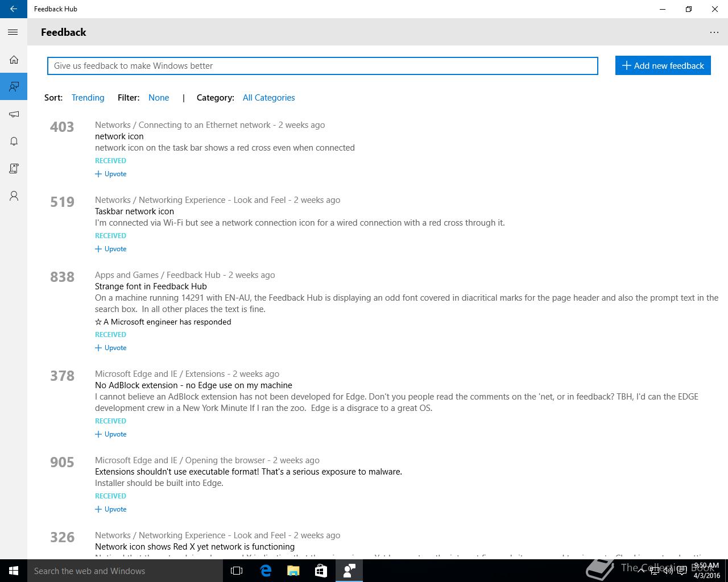Open 'network icon' feedback title
The image size is (728, 582).
coord(119,136)
